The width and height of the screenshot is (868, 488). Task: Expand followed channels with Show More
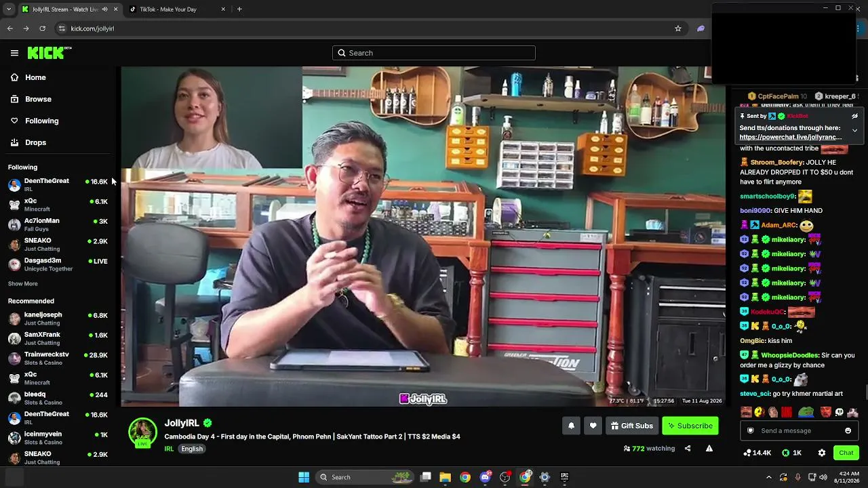click(23, 283)
